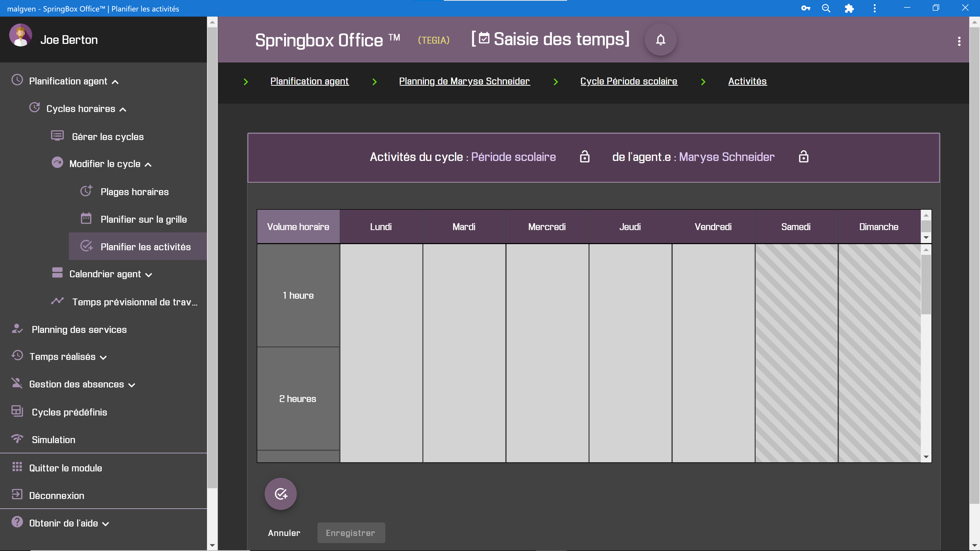The height and width of the screenshot is (551, 980).
Task: Click the browser zoom magnifier icon
Action: click(826, 8)
